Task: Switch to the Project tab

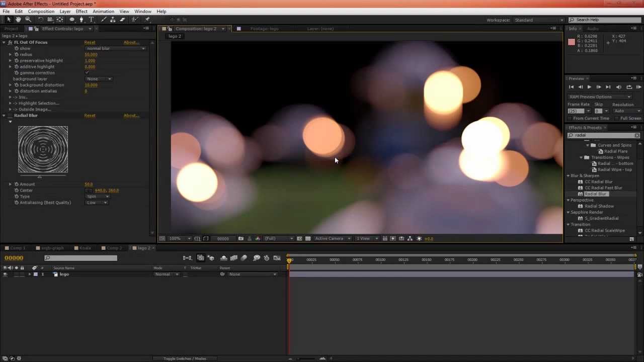Action: point(11,29)
